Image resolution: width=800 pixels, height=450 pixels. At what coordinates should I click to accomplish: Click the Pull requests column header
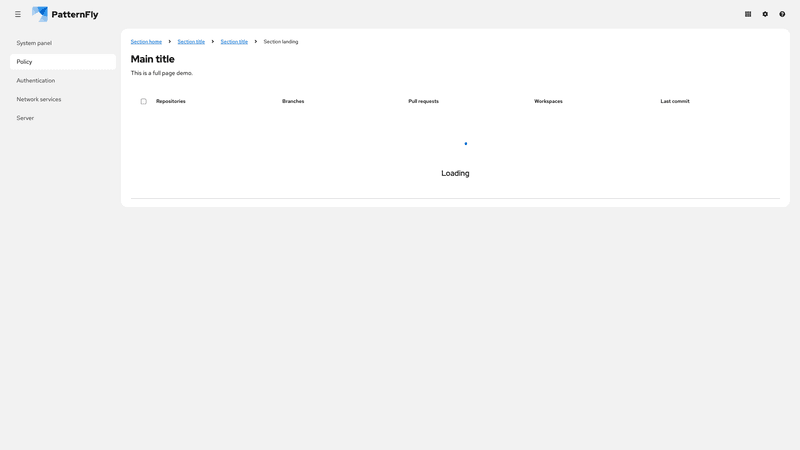[423, 101]
